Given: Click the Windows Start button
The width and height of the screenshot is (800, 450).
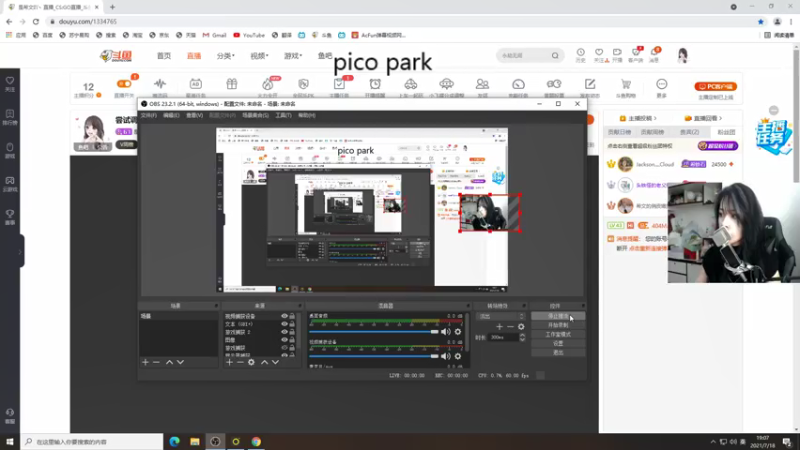Looking at the screenshot, I should (10, 442).
